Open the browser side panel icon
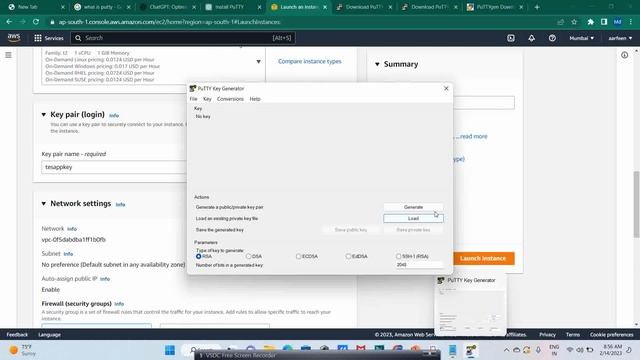The height and width of the screenshot is (360, 640). click(x=604, y=22)
